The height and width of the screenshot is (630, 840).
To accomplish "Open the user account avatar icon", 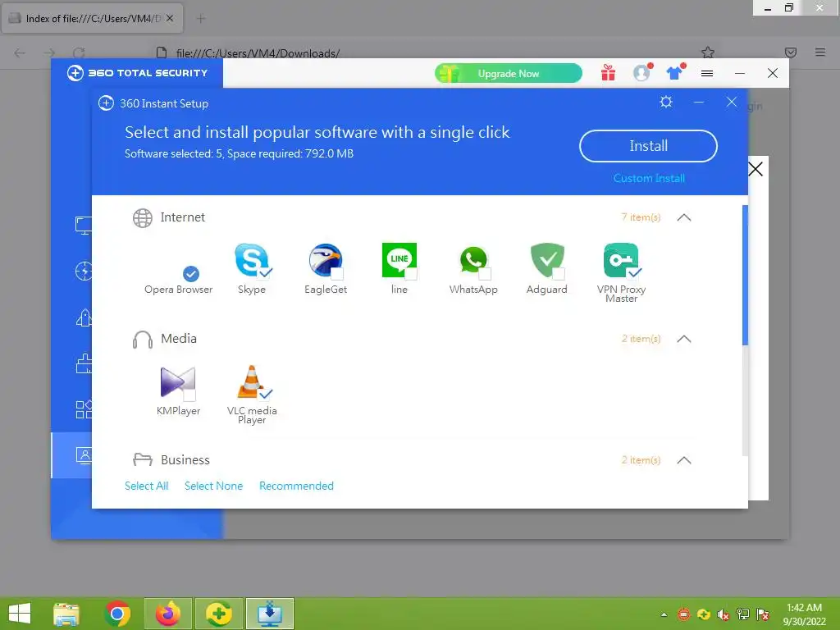I will point(641,73).
